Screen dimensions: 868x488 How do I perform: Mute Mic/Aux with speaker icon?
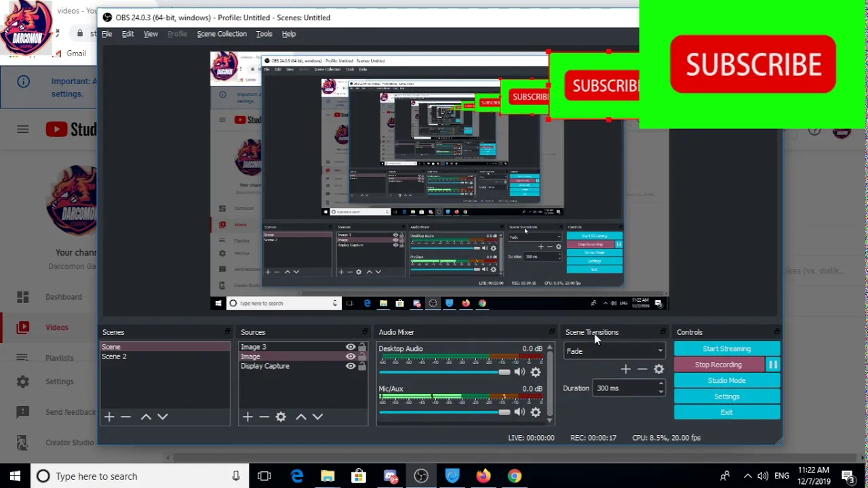519,412
